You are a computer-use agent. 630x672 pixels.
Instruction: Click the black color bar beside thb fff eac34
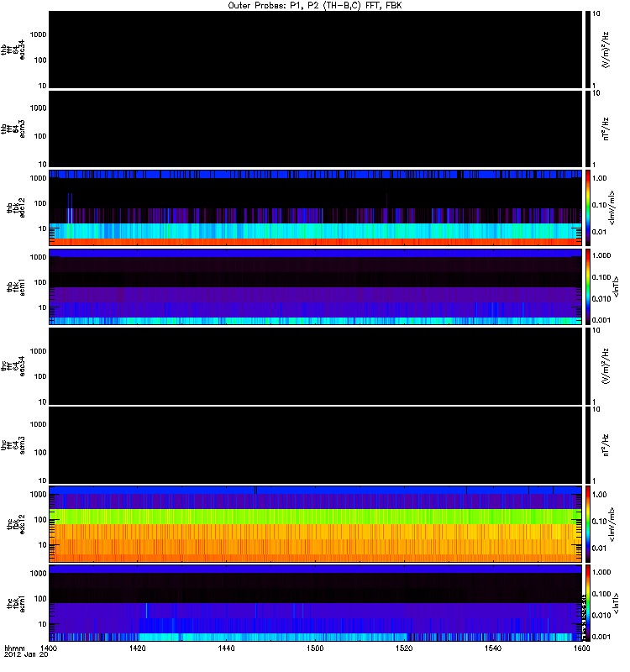588,50
